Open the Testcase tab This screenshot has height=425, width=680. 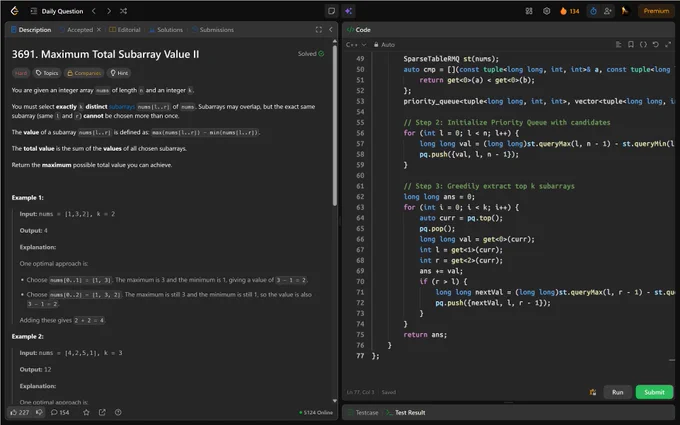(363, 412)
